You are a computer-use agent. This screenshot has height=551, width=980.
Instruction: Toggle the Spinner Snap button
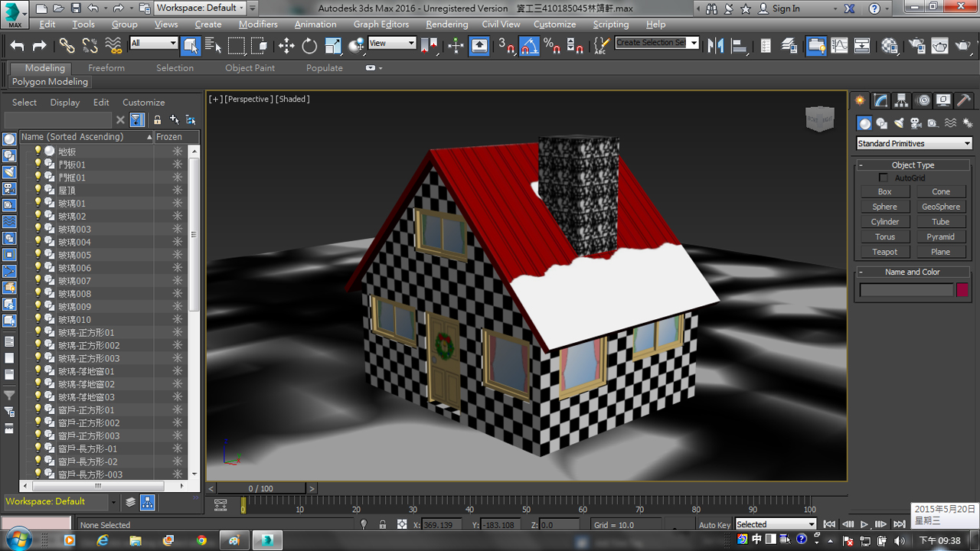pyautogui.click(x=575, y=46)
